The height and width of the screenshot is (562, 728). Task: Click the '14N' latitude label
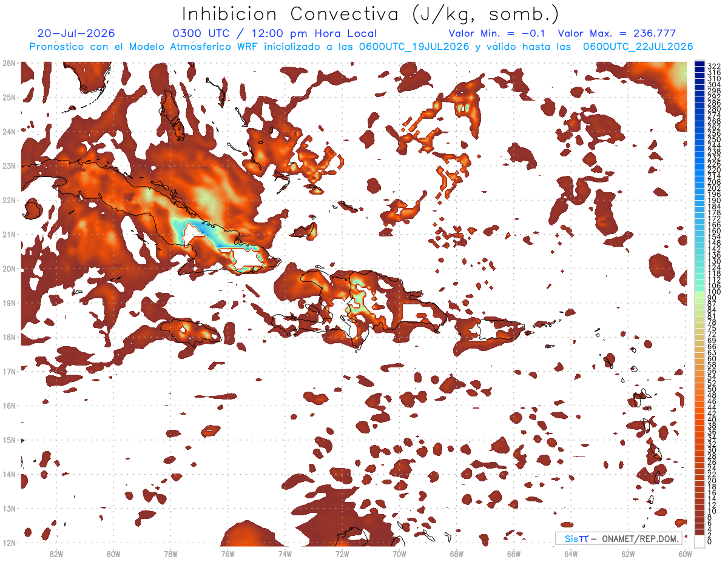(8, 474)
